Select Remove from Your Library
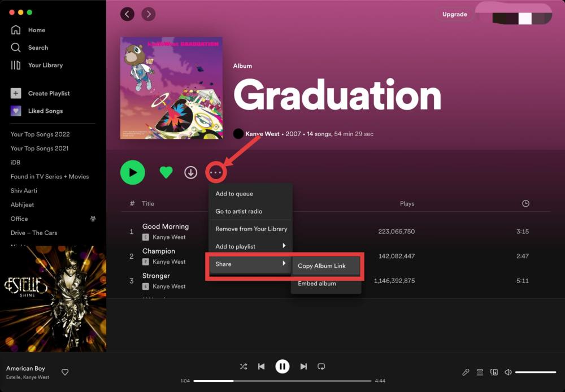Screen dimensions: 565x392 (250, 229)
